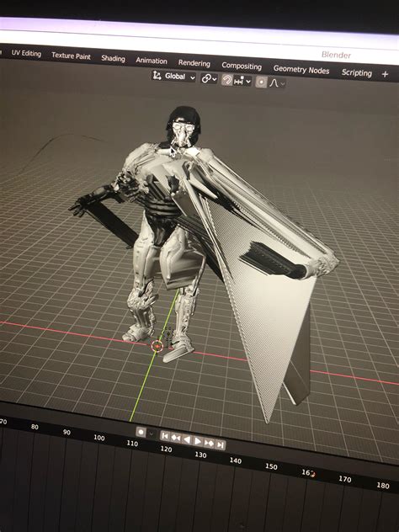
Task: Add a new workspace with plus icon
Action: (385, 74)
